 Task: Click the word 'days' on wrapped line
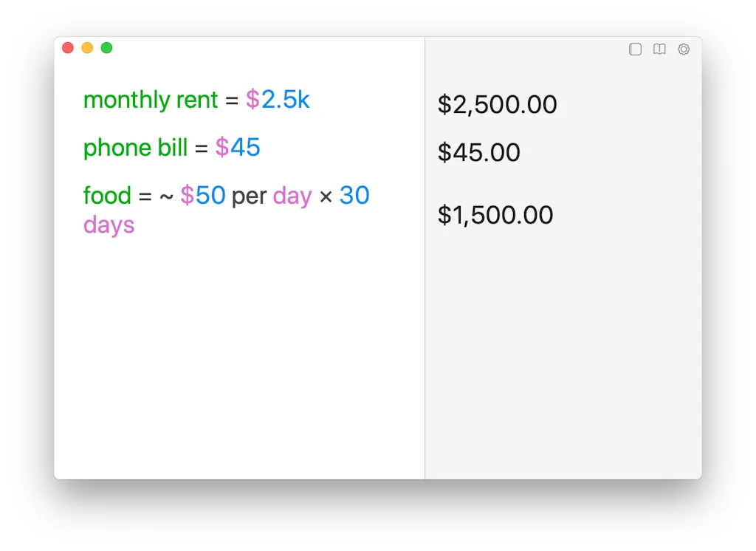point(109,225)
